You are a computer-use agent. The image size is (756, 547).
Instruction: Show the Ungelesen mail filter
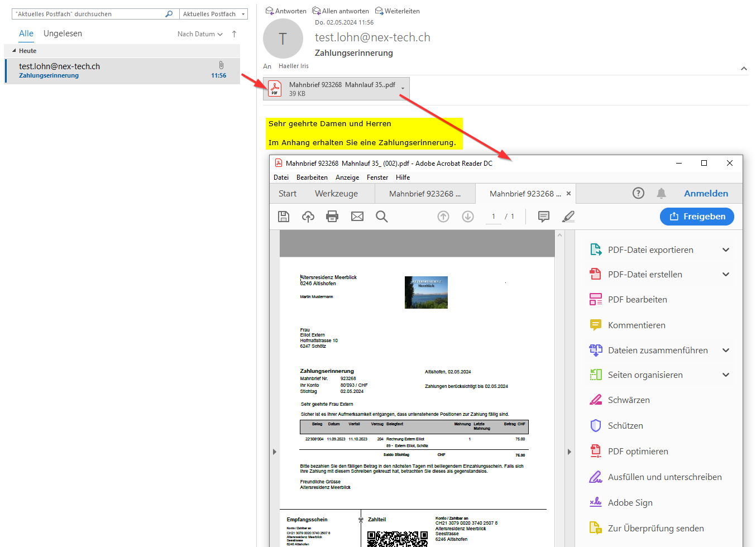click(63, 33)
